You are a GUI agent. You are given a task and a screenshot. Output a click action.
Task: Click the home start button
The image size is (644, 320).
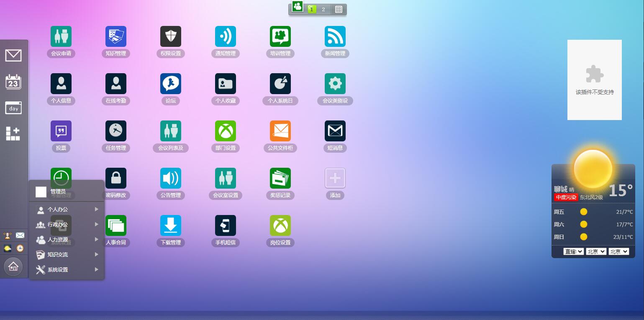click(13, 266)
